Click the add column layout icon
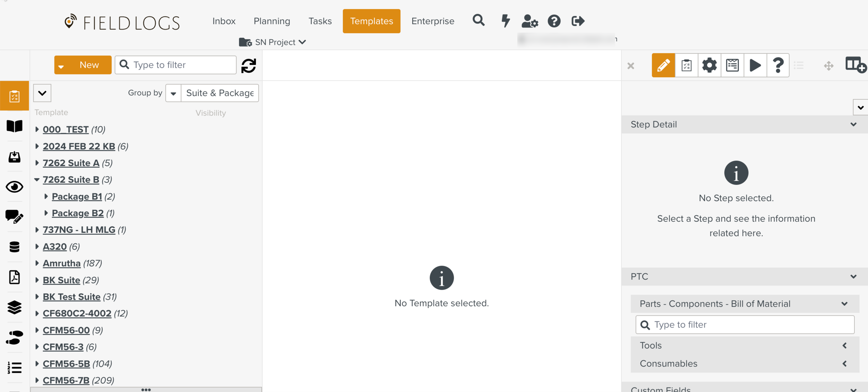This screenshot has height=392, width=868. point(856,65)
